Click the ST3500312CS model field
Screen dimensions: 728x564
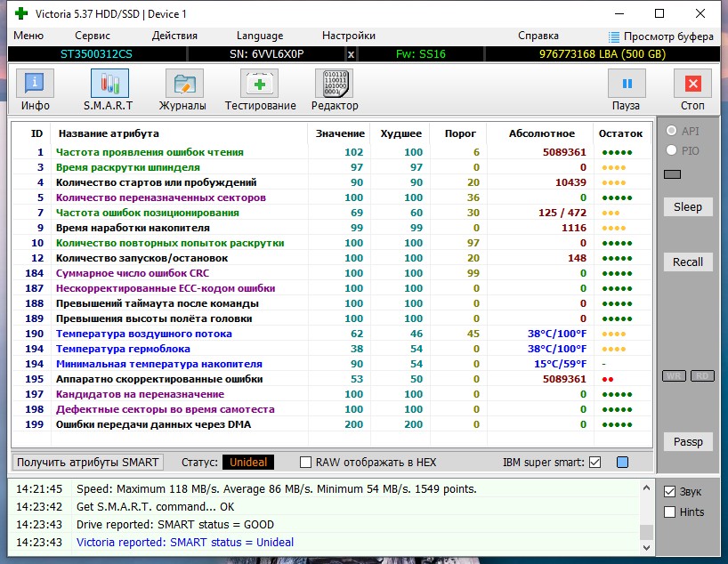97,54
